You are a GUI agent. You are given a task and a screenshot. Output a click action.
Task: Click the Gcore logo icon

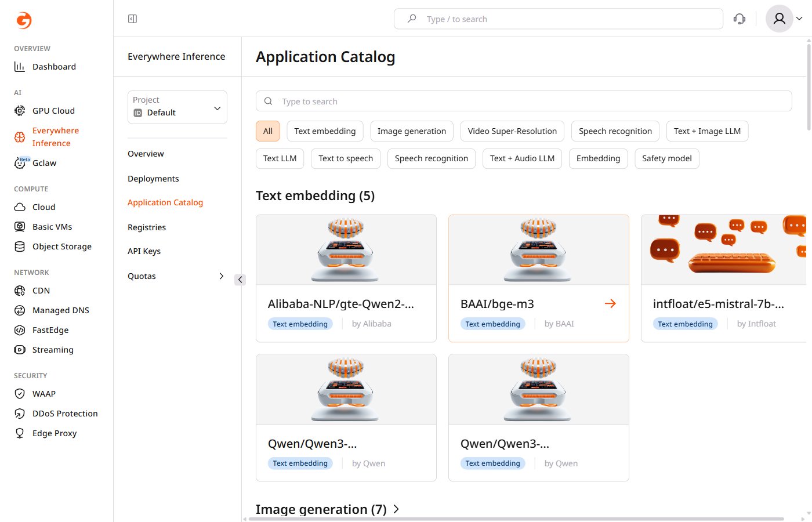(24, 20)
